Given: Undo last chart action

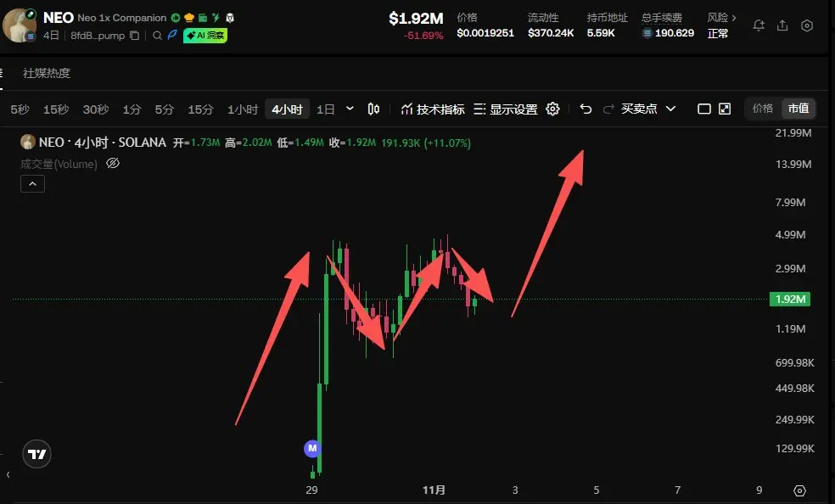Looking at the screenshot, I should coord(586,109).
